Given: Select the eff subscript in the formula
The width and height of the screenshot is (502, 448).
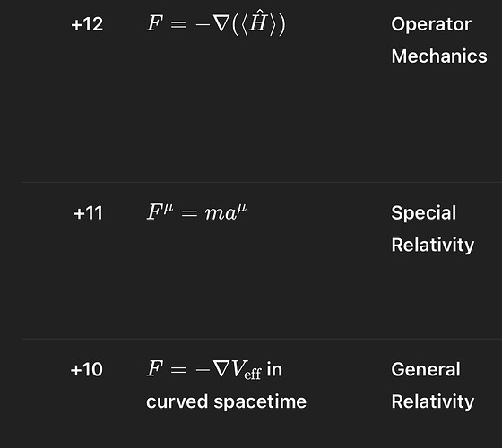Looking at the screenshot, I should [x=253, y=375].
